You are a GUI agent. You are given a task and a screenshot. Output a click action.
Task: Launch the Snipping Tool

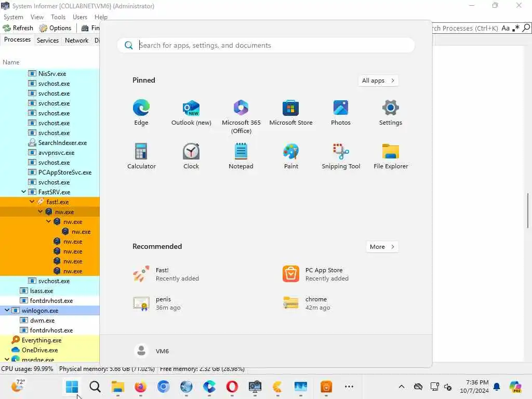(341, 156)
